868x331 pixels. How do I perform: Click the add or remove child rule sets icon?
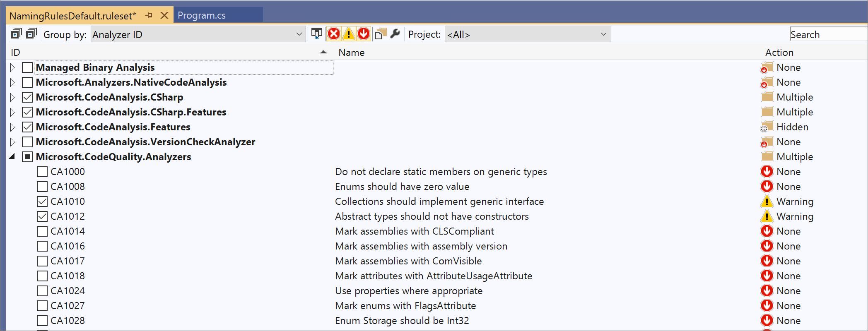click(x=381, y=34)
